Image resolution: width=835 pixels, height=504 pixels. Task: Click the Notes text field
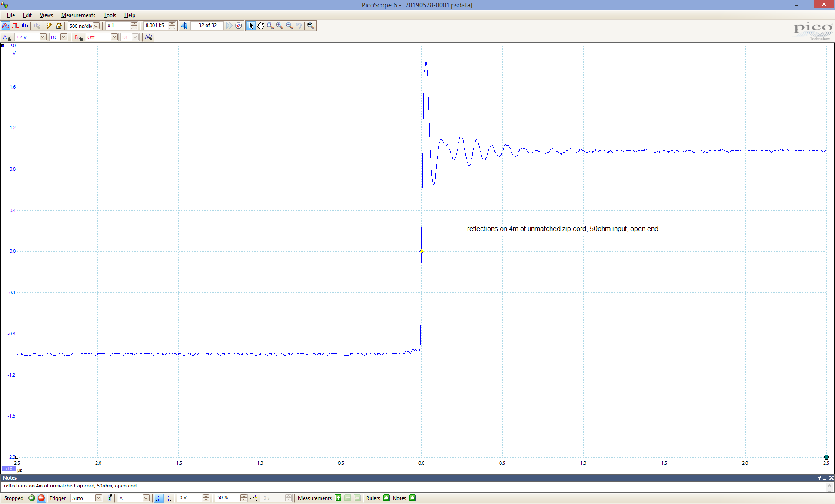(413, 486)
